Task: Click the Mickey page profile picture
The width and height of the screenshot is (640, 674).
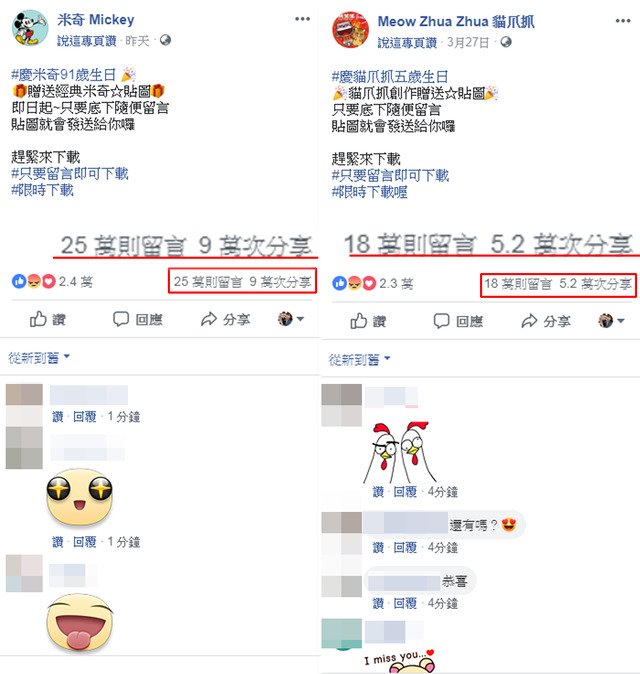Action: [30, 28]
